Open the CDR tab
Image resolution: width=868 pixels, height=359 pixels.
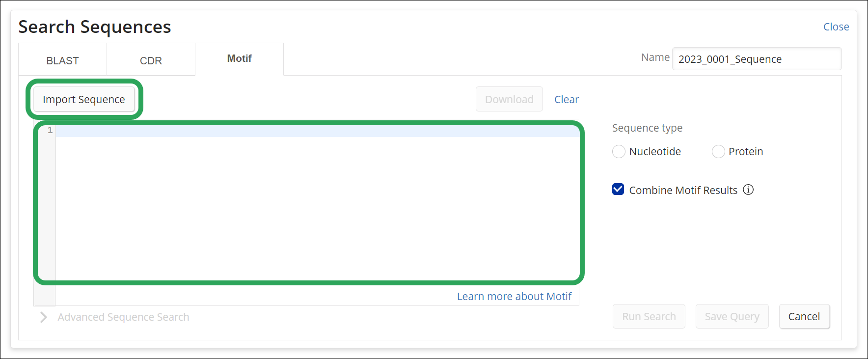[151, 60]
